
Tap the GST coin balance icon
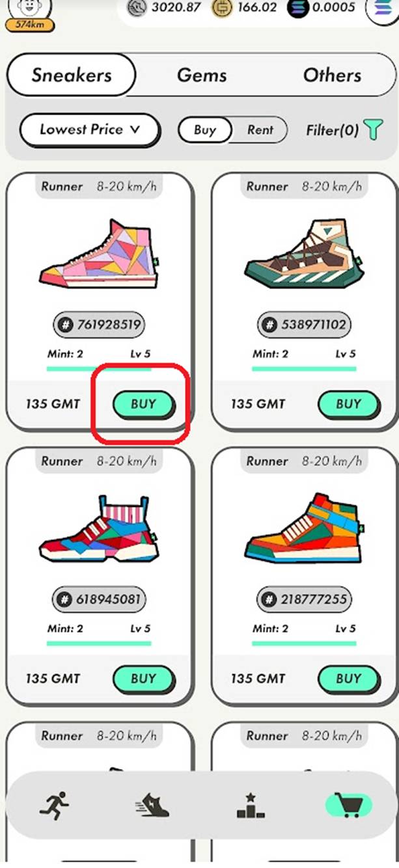pyautogui.click(x=136, y=8)
